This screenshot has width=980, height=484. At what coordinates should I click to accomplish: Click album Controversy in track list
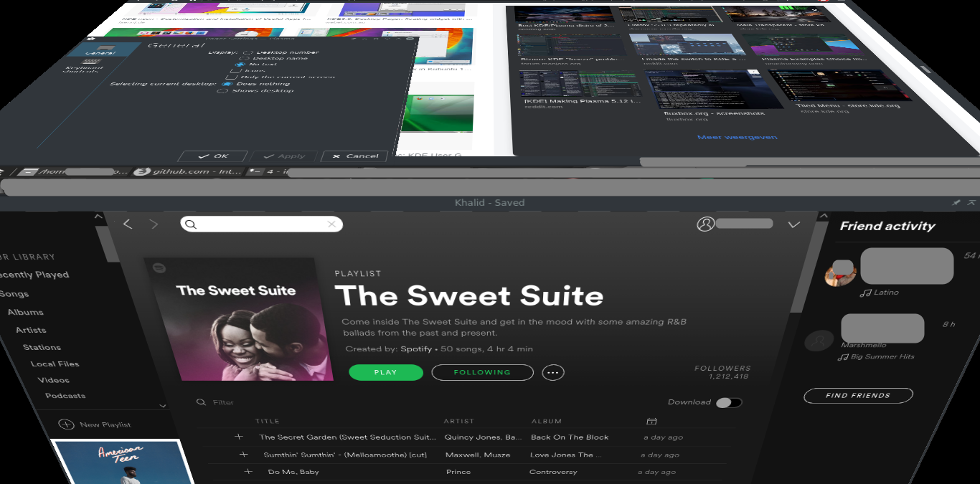pos(553,472)
